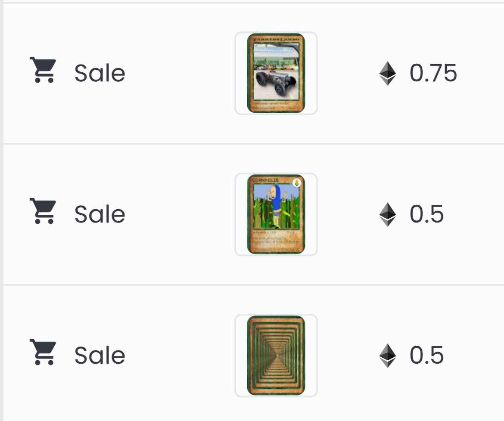Select the 0.75 price value
This screenshot has height=421, width=504.
click(x=433, y=73)
